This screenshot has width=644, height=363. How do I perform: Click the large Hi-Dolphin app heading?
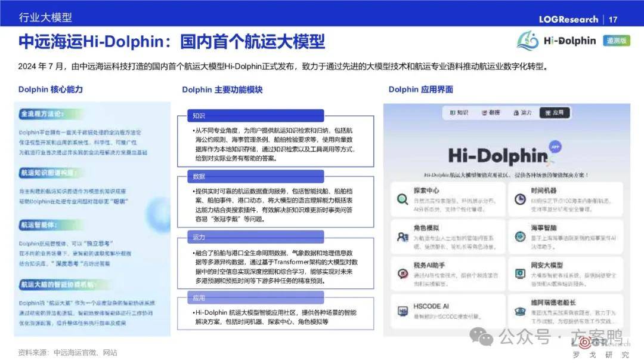[x=498, y=156]
